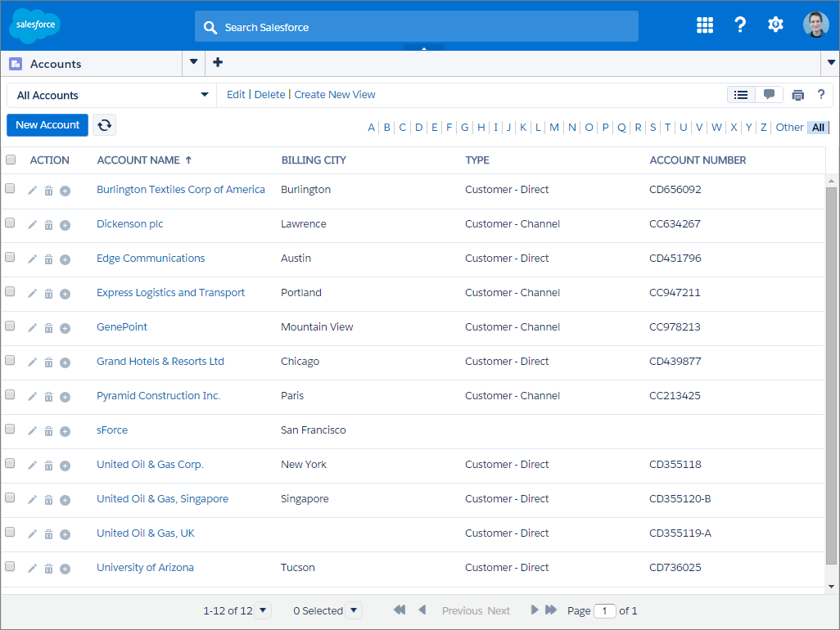
Task: Check the Dickenson plc row checkbox
Action: point(10,223)
